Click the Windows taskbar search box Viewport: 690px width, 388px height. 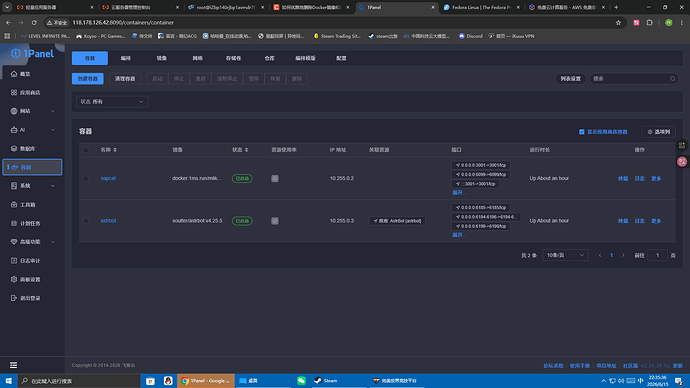[79, 381]
